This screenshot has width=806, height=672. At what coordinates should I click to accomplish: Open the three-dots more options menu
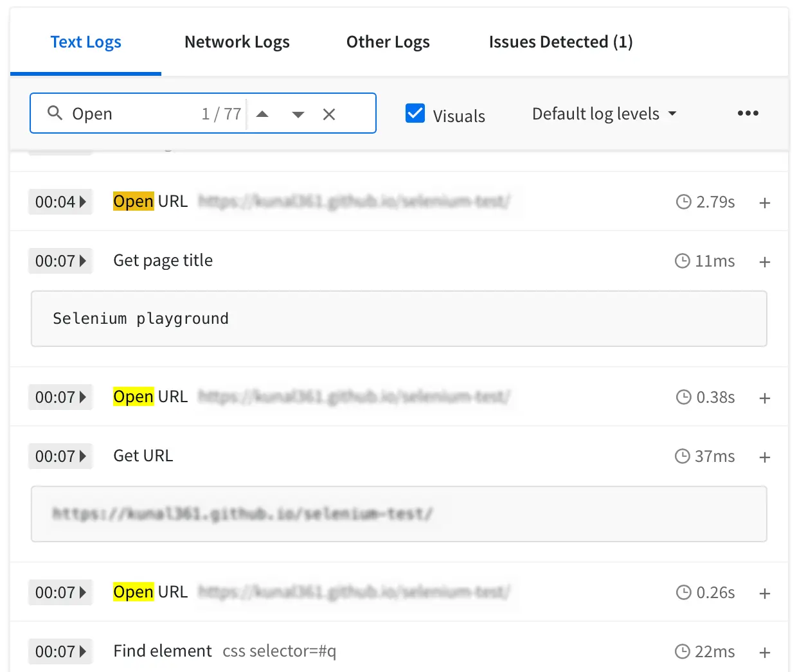click(x=748, y=114)
